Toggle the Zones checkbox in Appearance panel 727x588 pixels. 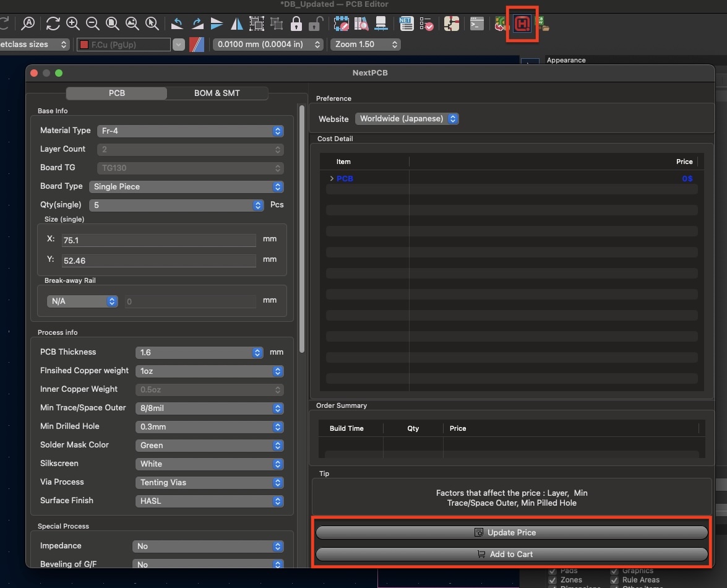click(x=552, y=580)
